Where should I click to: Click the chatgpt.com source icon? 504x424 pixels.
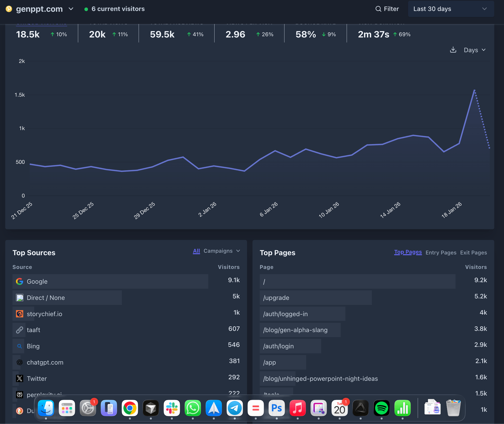[x=19, y=362]
